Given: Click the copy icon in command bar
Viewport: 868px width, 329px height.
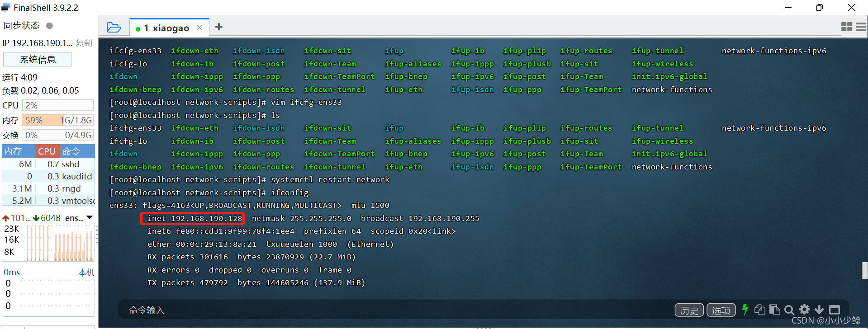Looking at the screenshot, I should pyautogui.click(x=759, y=310).
